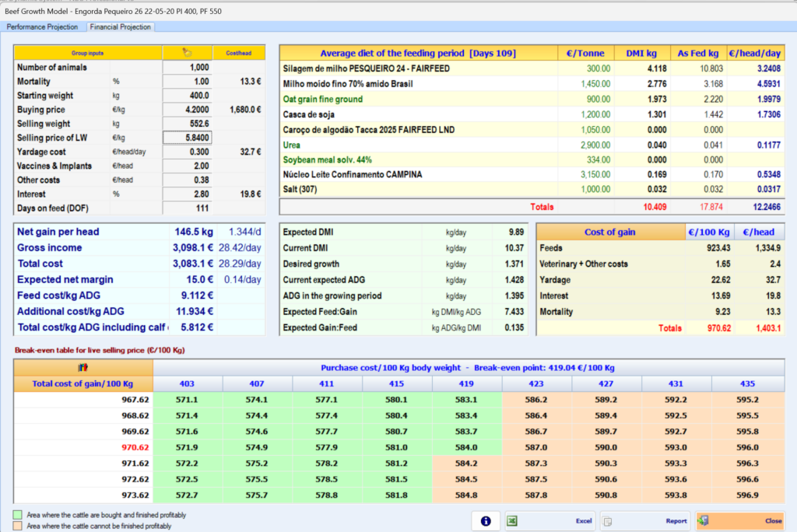Select Caroço de algodão Tacca 2025 row
Image resolution: width=797 pixels, height=532 pixels.
pos(532,130)
